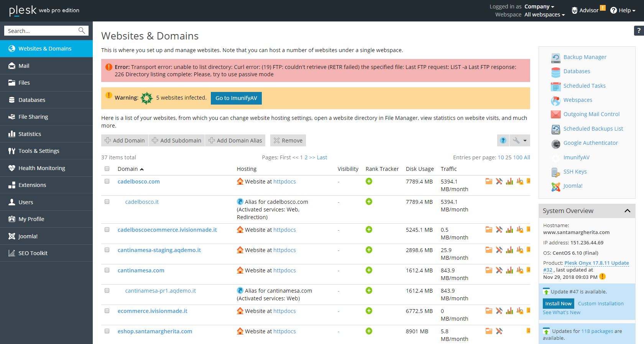Image resolution: width=644 pixels, height=344 pixels.
Task: Check the box for cadelbosco.com
Action: click(x=107, y=181)
